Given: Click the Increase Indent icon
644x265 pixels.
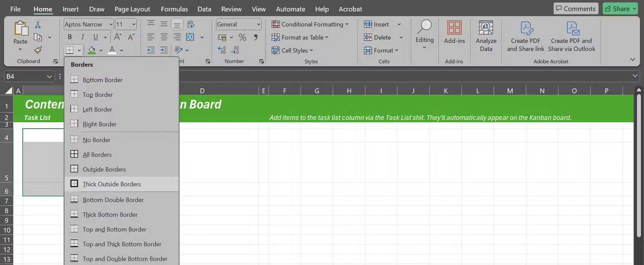Looking at the screenshot, I should [164, 50].
